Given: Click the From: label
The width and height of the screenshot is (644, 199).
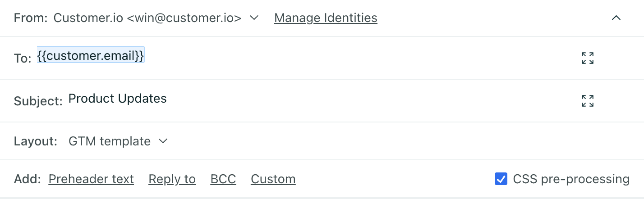Looking at the screenshot, I should pyautogui.click(x=31, y=18).
